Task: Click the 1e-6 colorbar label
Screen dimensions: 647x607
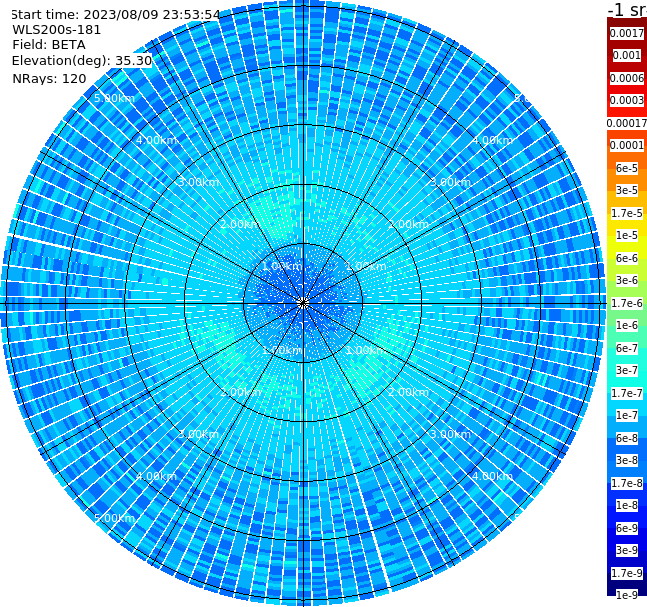Action: point(627,325)
